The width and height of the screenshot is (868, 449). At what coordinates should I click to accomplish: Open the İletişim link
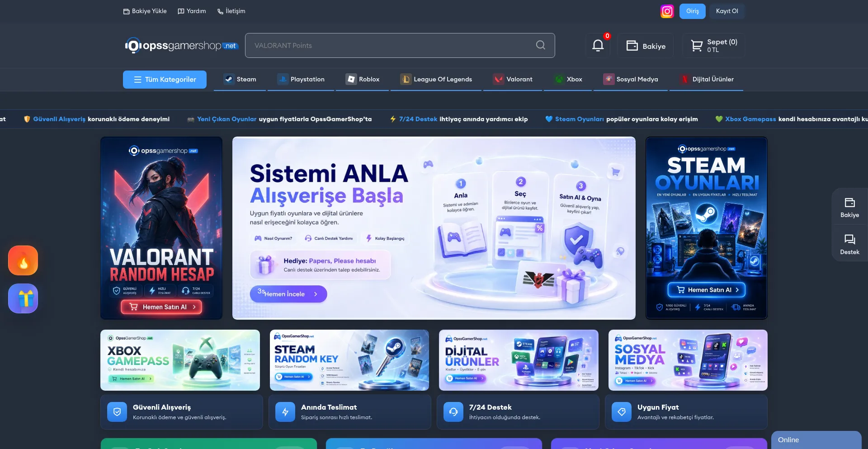click(231, 11)
